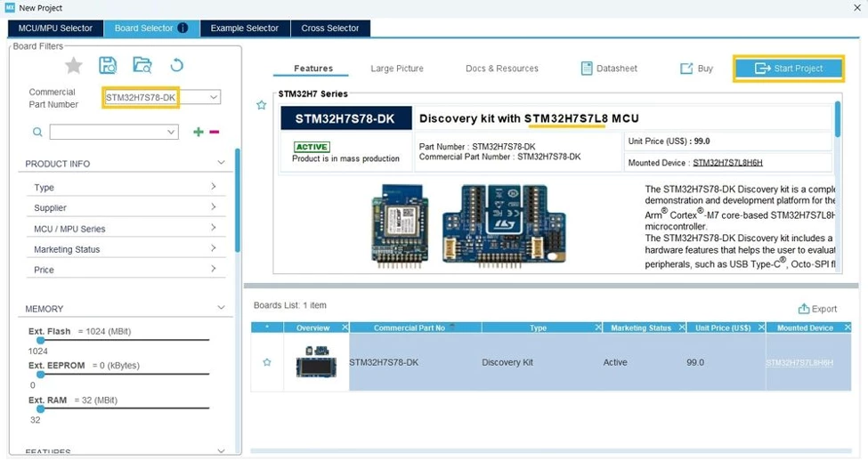Switch to Example Selector tab
This screenshot has width=868, height=461.
tap(245, 28)
